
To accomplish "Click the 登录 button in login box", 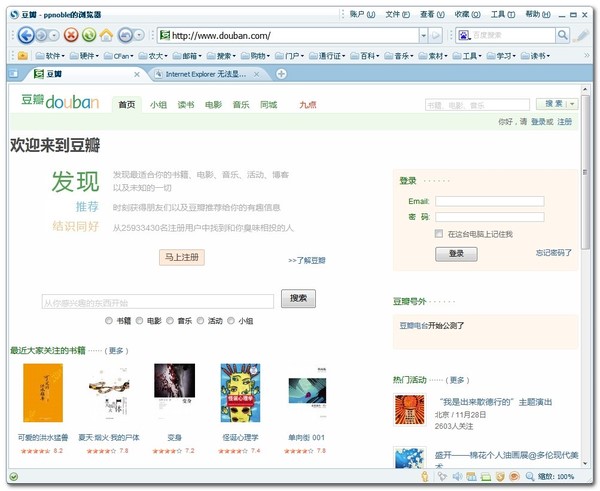I will pyautogui.click(x=456, y=254).
